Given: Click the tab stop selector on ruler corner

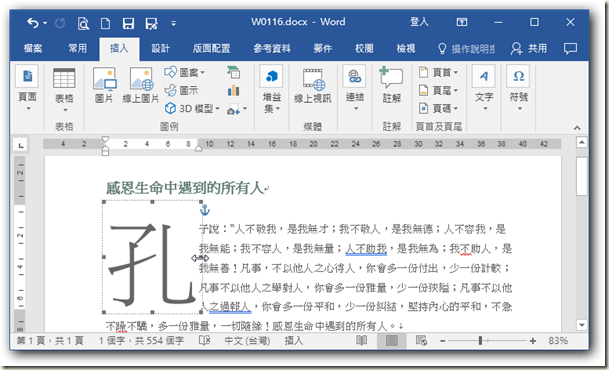Looking at the screenshot, I should coord(21,145).
